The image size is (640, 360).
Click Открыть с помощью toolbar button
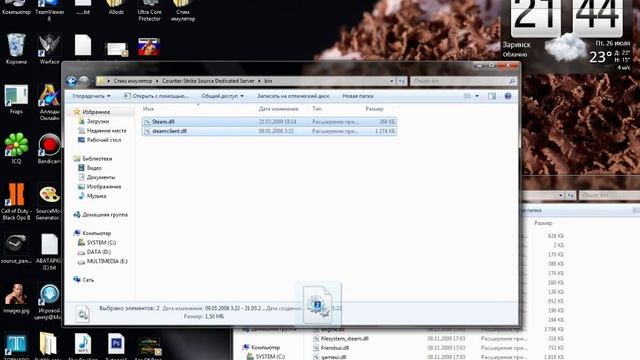coord(156,96)
